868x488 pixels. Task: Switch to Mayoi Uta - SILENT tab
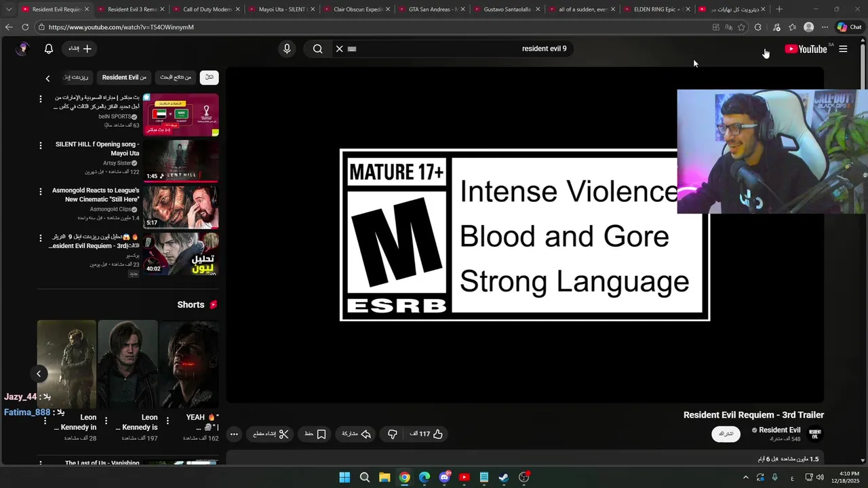click(281, 9)
